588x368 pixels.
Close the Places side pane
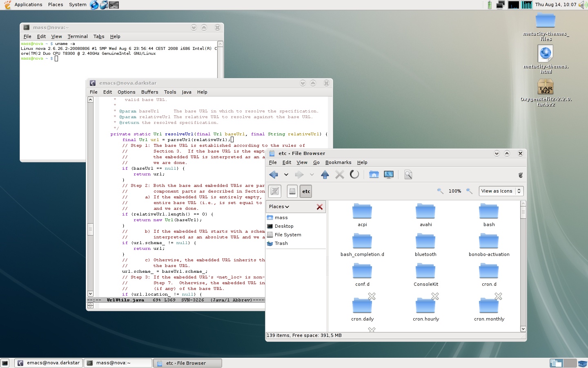tap(320, 207)
